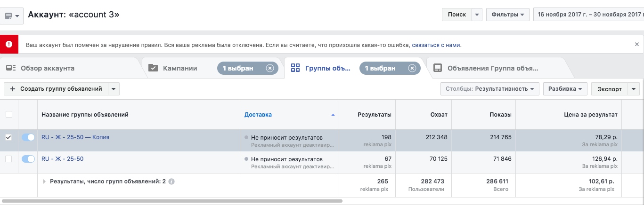Tick the select-all header checkbox

[x=8, y=114]
